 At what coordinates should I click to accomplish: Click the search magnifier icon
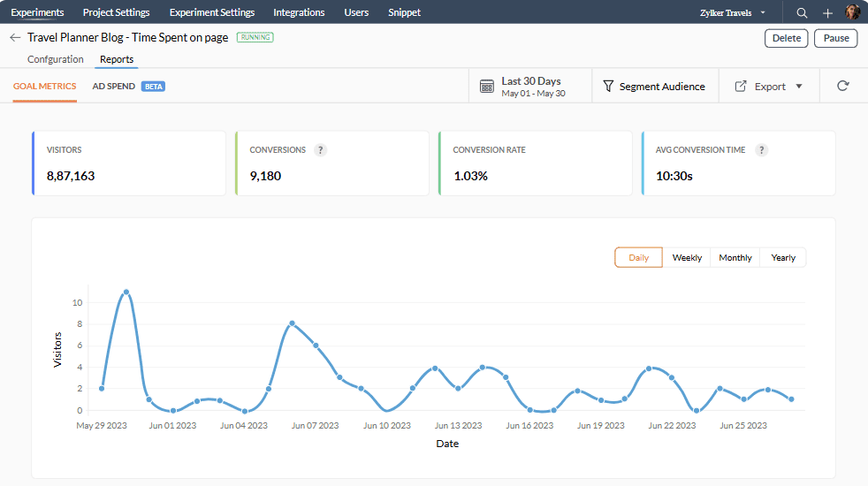(x=802, y=12)
